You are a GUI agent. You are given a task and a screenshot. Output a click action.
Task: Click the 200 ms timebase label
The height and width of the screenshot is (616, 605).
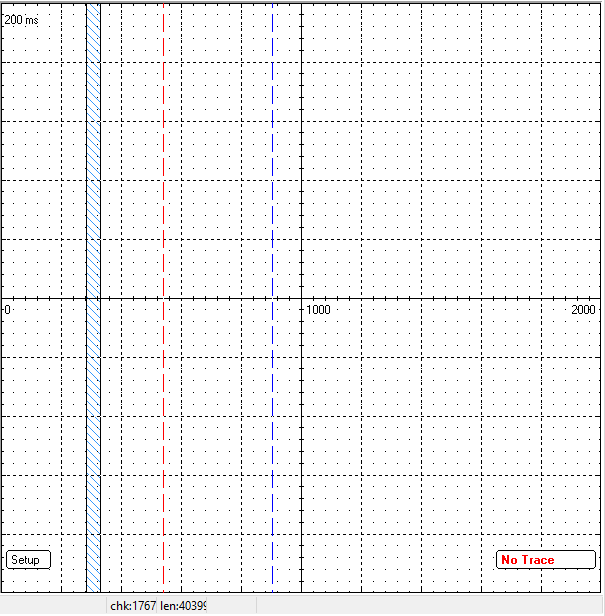pyautogui.click(x=22, y=20)
